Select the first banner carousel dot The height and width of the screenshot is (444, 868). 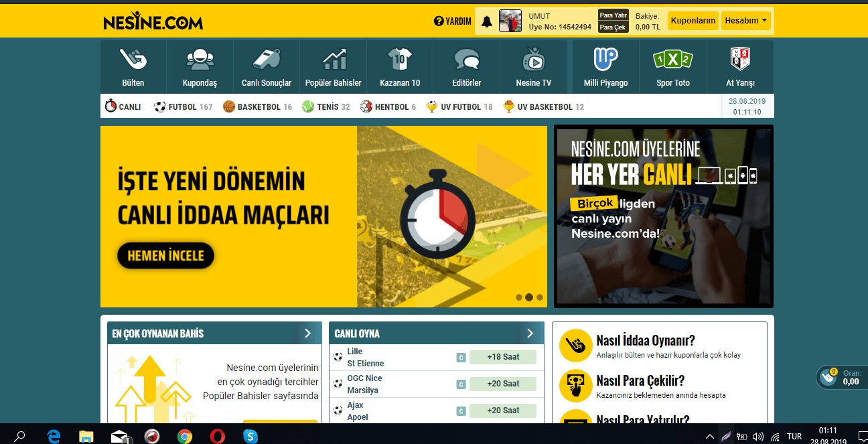(x=519, y=297)
